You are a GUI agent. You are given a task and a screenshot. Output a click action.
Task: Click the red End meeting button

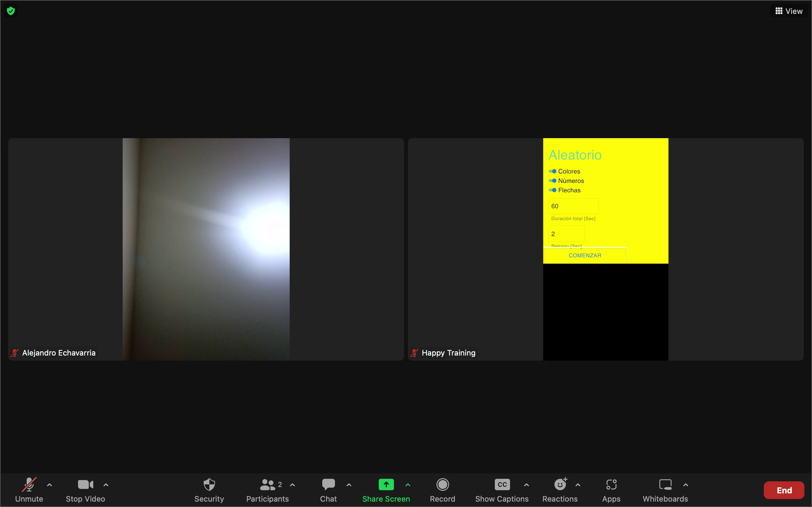[784, 490]
